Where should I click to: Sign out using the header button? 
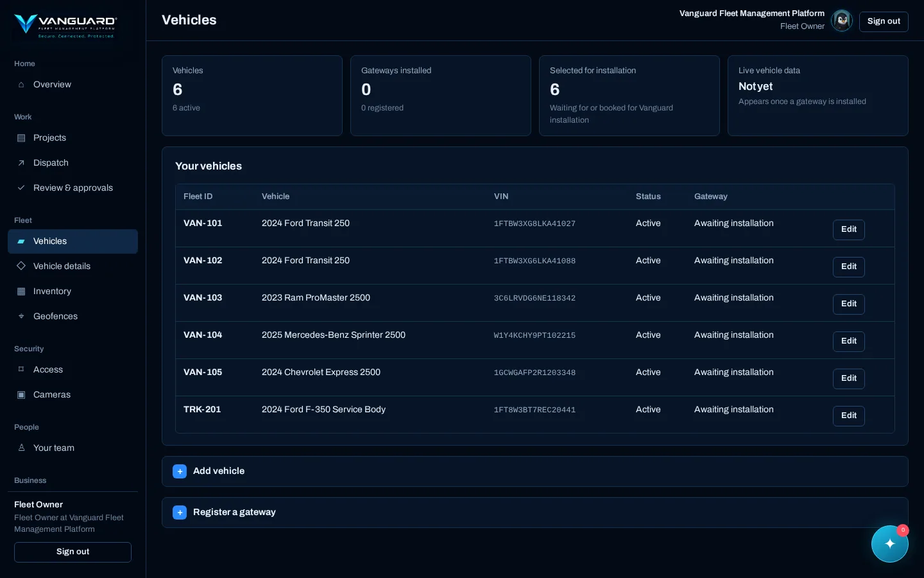coord(884,21)
